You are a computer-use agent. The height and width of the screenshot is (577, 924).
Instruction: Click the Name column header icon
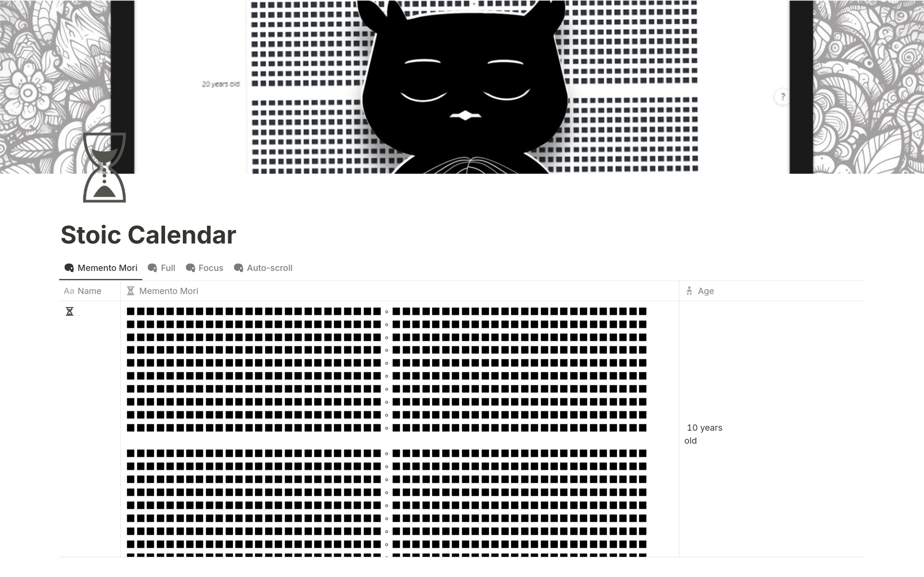click(x=69, y=291)
